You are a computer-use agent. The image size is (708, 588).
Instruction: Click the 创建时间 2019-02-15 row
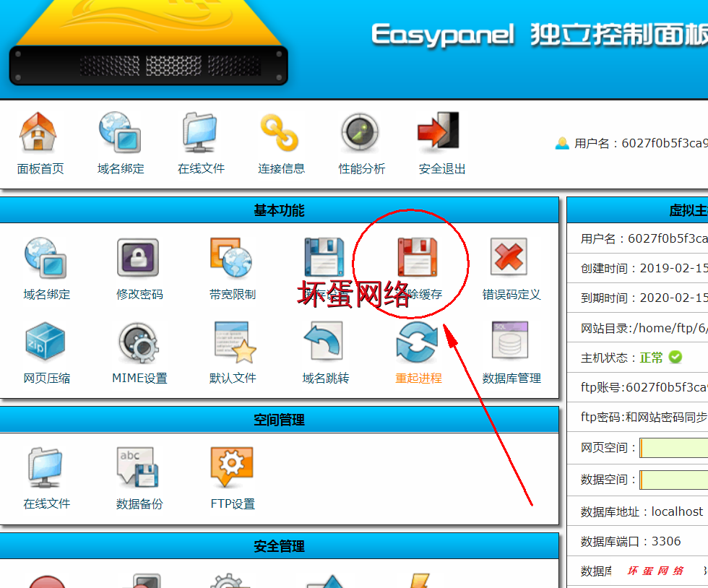(x=637, y=268)
